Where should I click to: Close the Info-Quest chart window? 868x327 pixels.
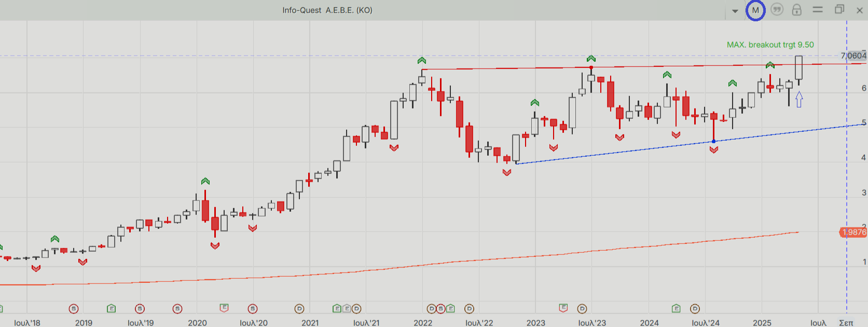859,10
